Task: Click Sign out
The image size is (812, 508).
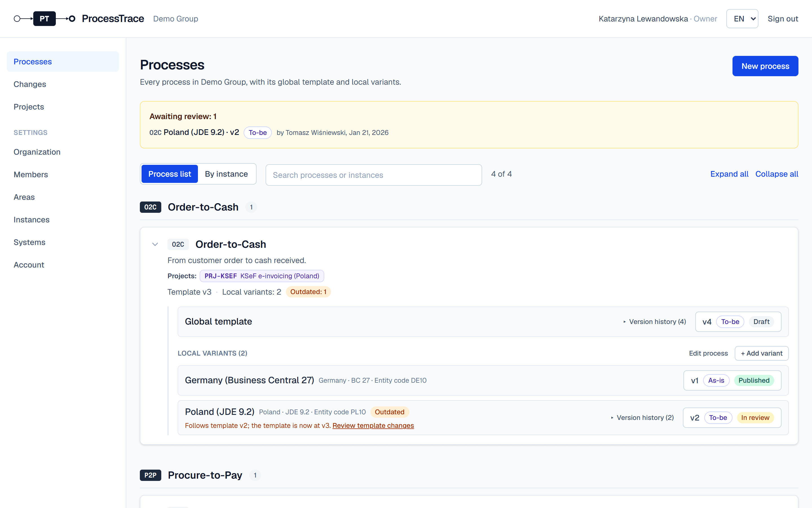Action: pyautogui.click(x=783, y=18)
